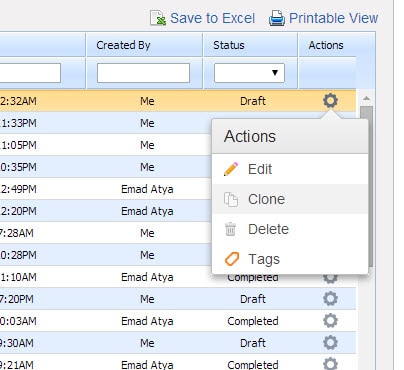Select the 1:05PM time cell
The width and height of the screenshot is (404, 370).
tap(19, 145)
